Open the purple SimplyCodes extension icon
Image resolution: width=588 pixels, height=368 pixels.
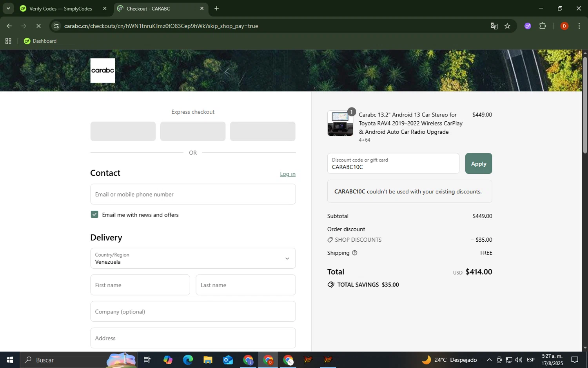tap(528, 26)
